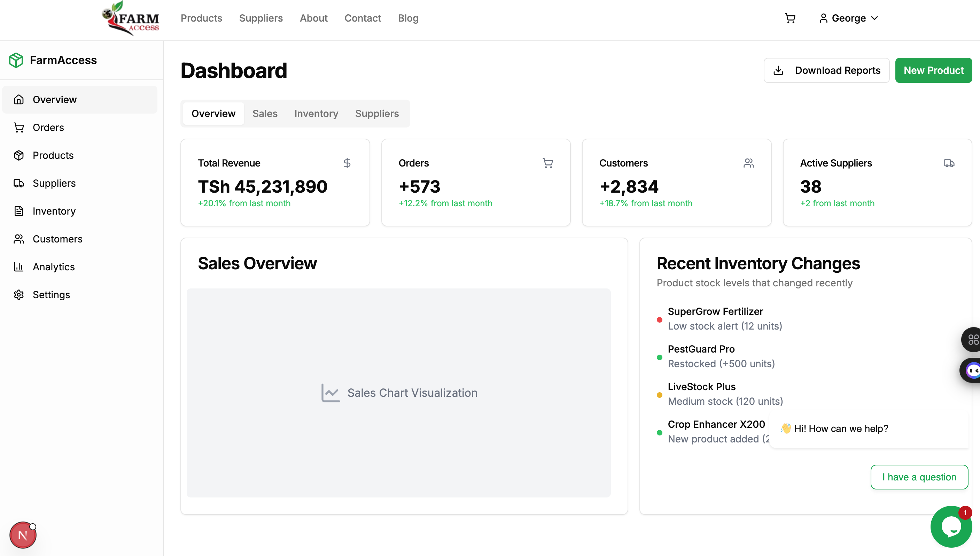Click the 'Low stock alert (12 units)' text
980x556 pixels.
tap(725, 326)
